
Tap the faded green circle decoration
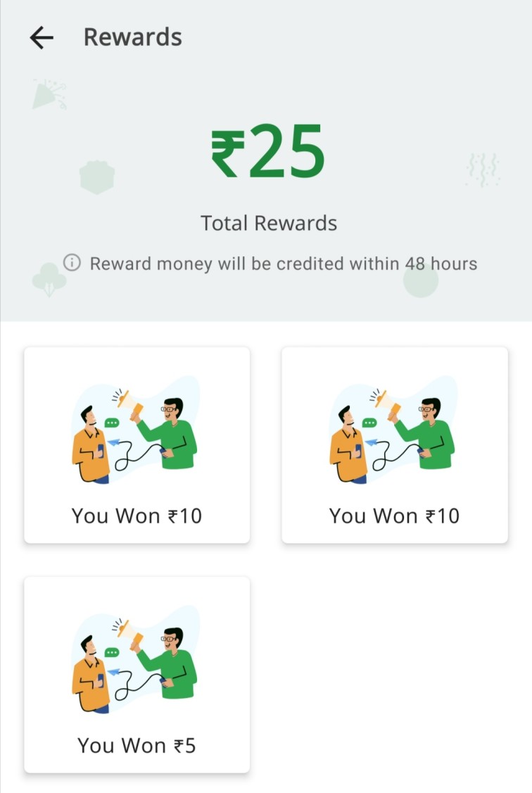420,280
